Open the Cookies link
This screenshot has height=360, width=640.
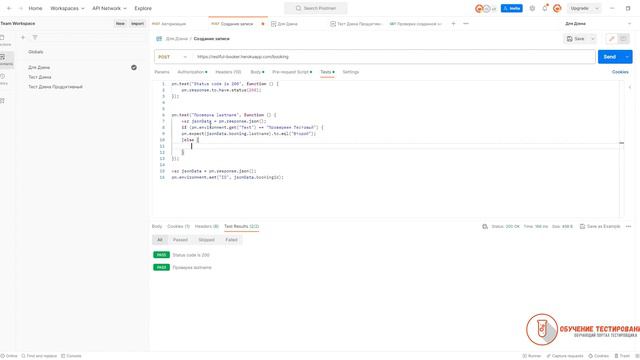click(x=620, y=72)
